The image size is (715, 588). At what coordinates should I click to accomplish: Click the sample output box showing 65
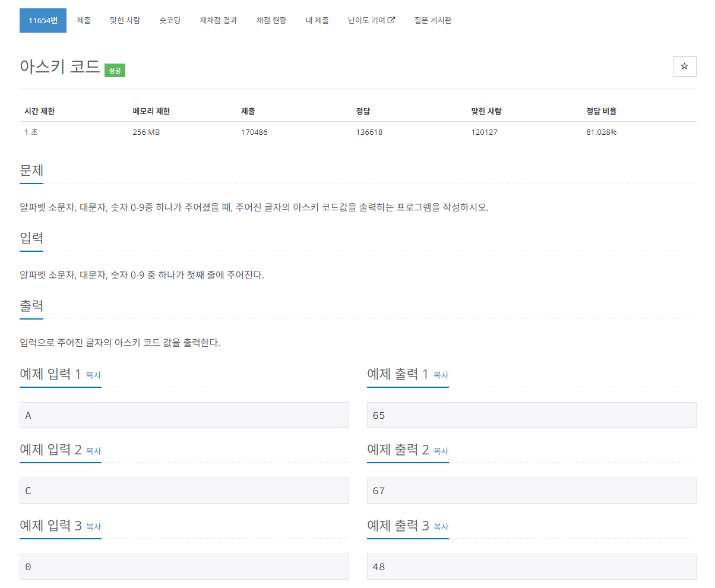[531, 415]
